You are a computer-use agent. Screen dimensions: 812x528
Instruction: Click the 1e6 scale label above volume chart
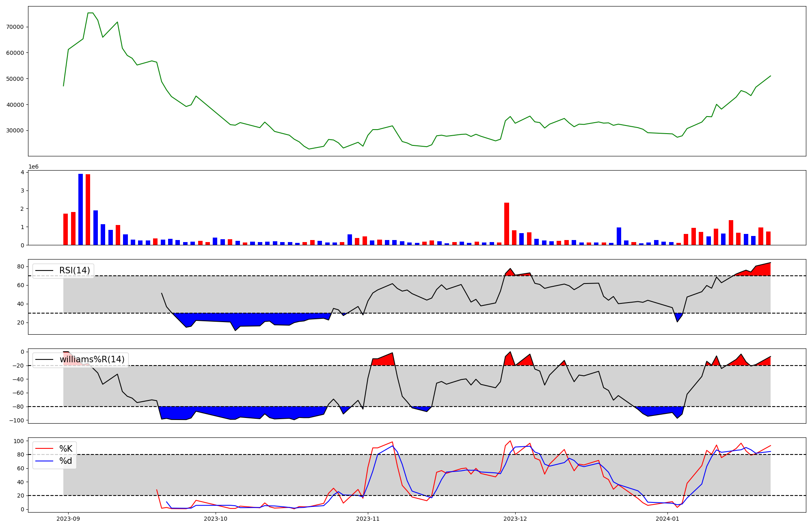33,167
